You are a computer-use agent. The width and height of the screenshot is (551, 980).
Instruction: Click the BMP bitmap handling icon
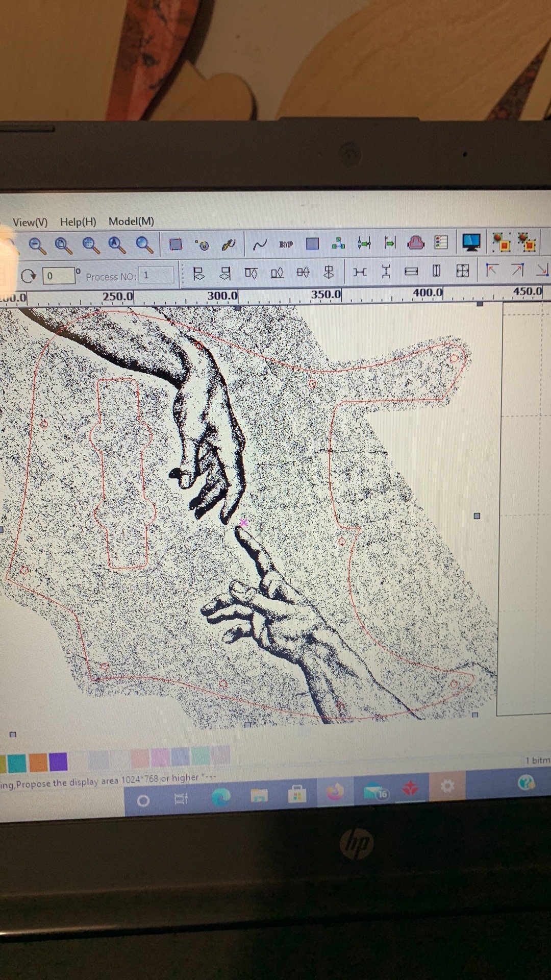click(286, 244)
